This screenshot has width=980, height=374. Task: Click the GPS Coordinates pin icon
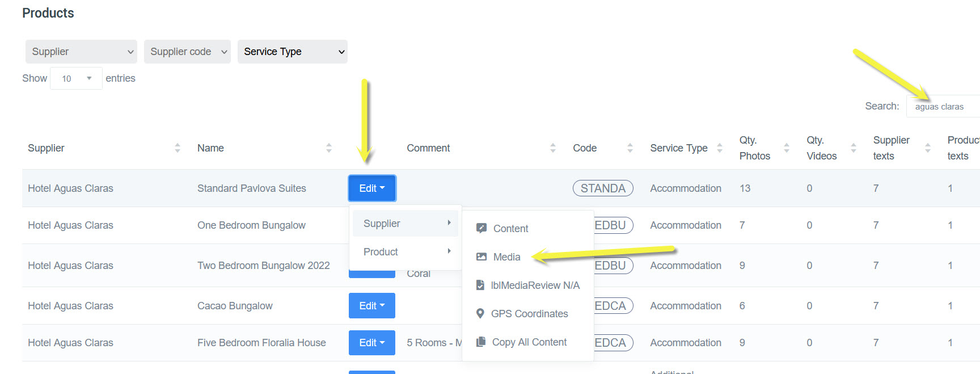click(x=480, y=313)
